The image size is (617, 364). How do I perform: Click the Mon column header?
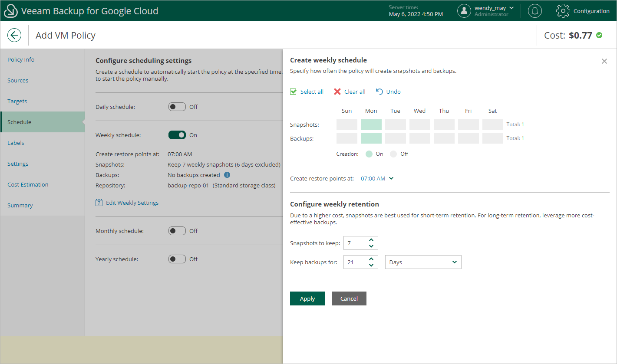pos(371,111)
